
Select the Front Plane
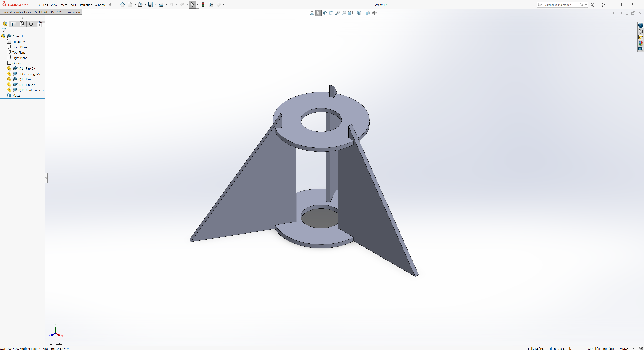20,47
